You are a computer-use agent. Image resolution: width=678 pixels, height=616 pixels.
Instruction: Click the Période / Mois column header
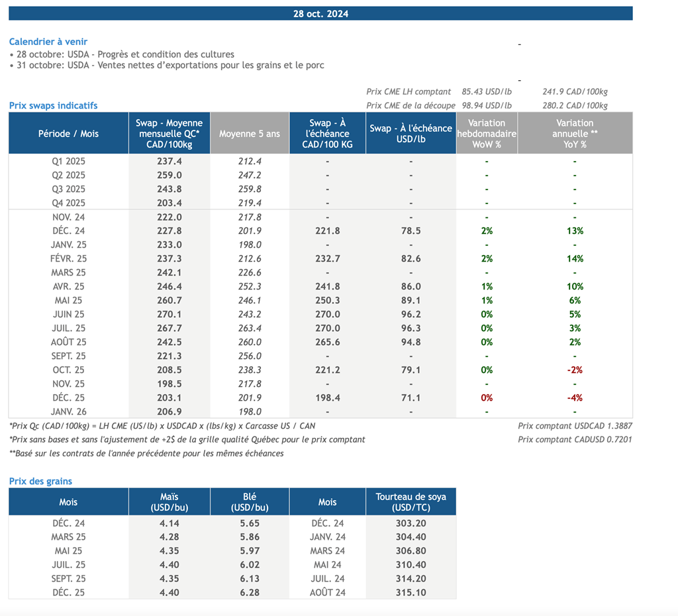(x=68, y=133)
